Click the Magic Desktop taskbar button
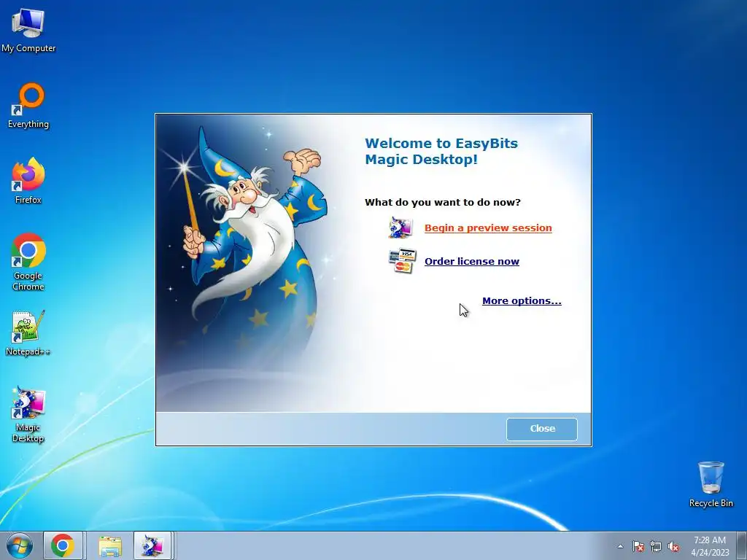This screenshot has height=560, width=747. pos(152,545)
